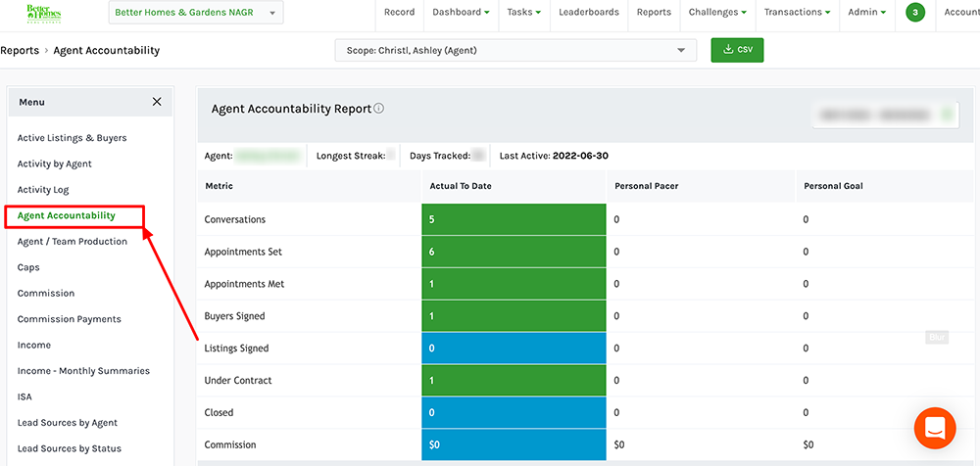Expand the Scope agent selector dropdown
Screen dimensions: 980x466
coord(515,50)
